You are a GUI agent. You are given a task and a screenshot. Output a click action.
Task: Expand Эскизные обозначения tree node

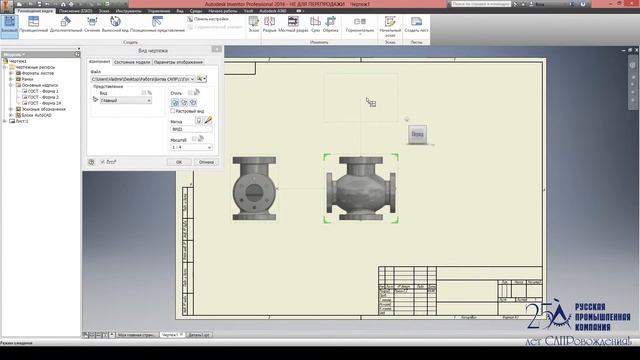click(x=11, y=109)
